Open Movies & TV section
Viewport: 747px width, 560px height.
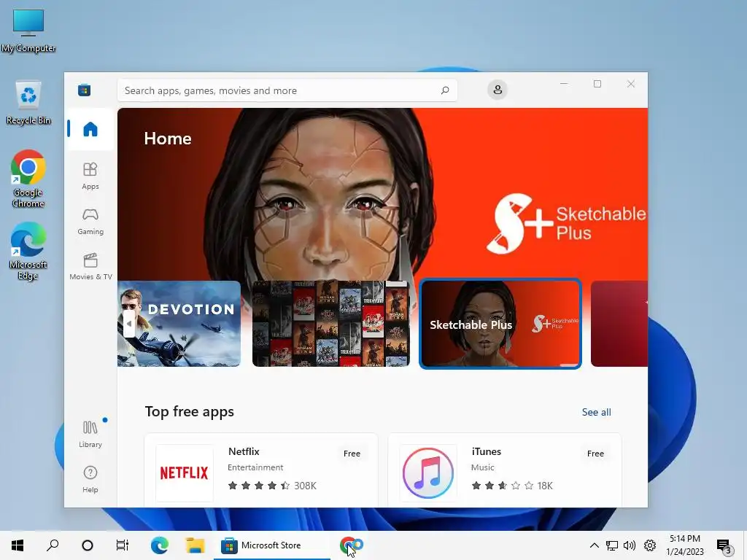[90, 267]
